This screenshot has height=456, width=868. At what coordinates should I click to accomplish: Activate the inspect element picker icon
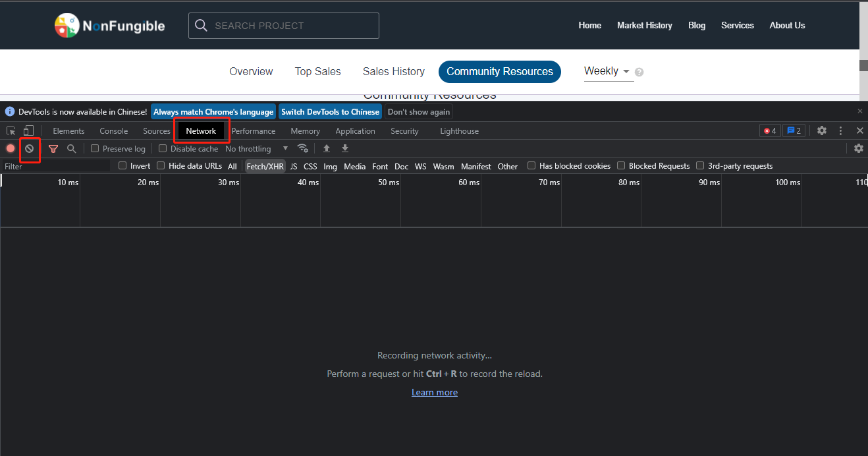coord(11,130)
